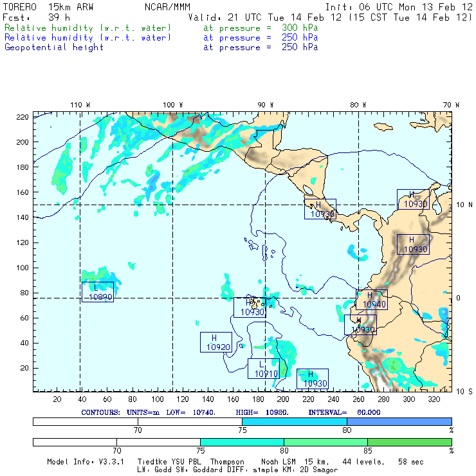476x476 pixels.
Task: Click the '58 sec' time step text
Action: point(411,462)
